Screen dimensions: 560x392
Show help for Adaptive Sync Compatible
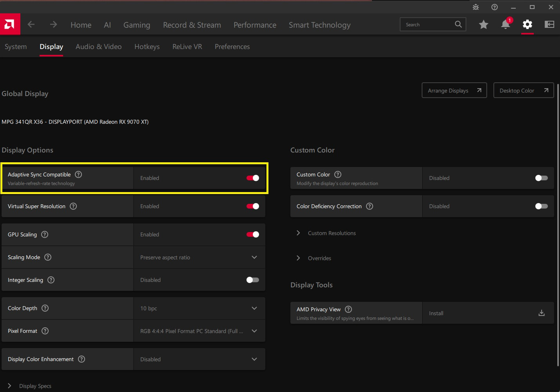click(x=78, y=174)
